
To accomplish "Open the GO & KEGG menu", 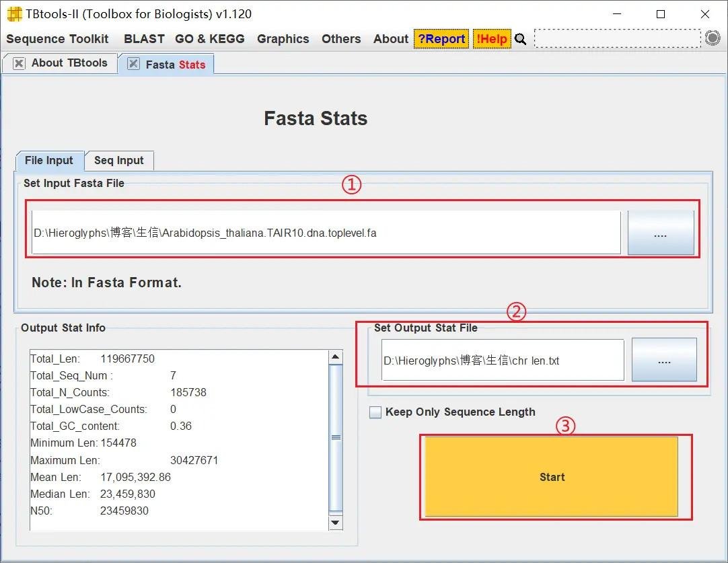I will 210,39.
